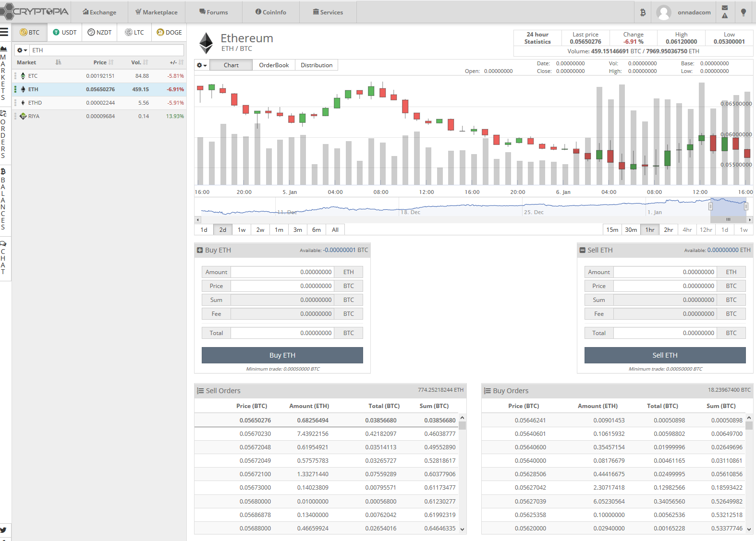The image size is (756, 541).
Task: Select the USDT base market tab
Action: [x=65, y=33]
